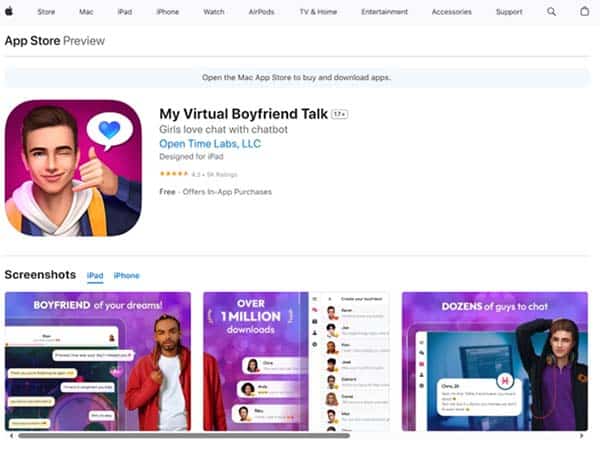Click the App Store Preview heading link
The height and width of the screenshot is (449, 600).
pos(55,41)
